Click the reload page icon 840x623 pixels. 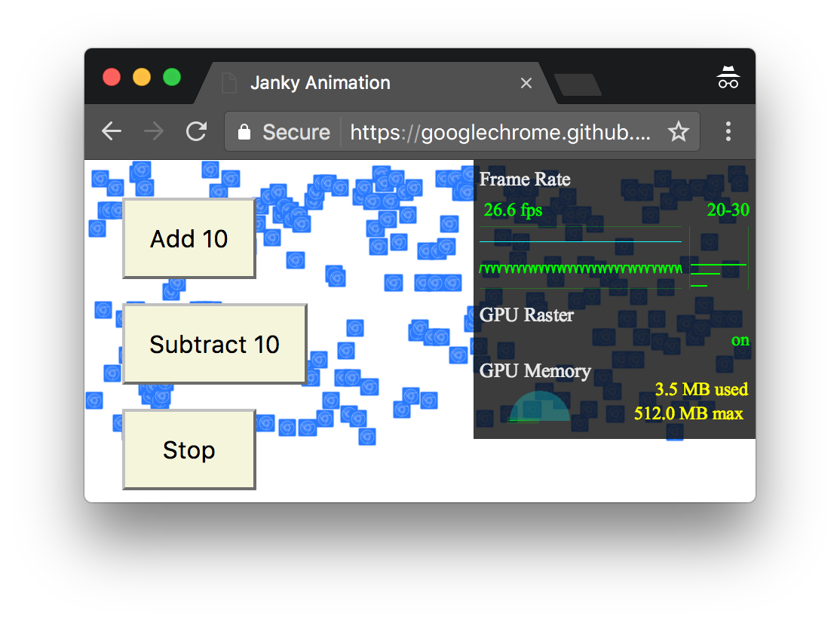(196, 131)
